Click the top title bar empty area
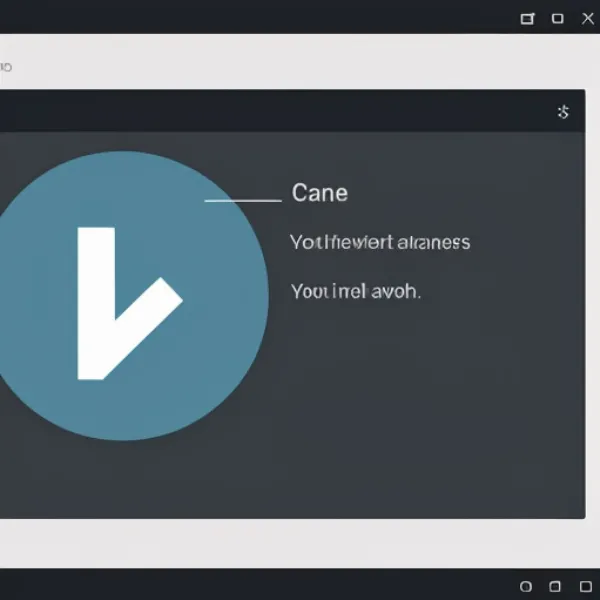 pyautogui.click(x=250, y=17)
